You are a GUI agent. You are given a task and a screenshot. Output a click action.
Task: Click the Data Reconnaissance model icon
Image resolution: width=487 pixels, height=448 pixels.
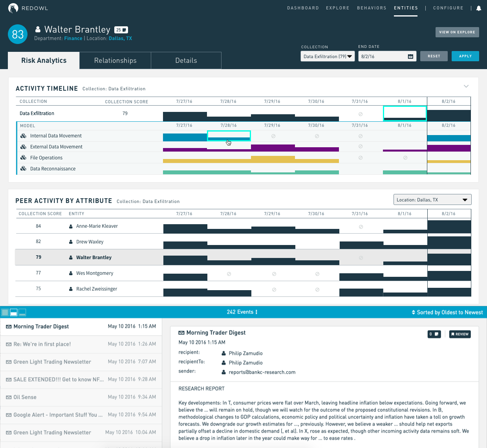tap(23, 169)
